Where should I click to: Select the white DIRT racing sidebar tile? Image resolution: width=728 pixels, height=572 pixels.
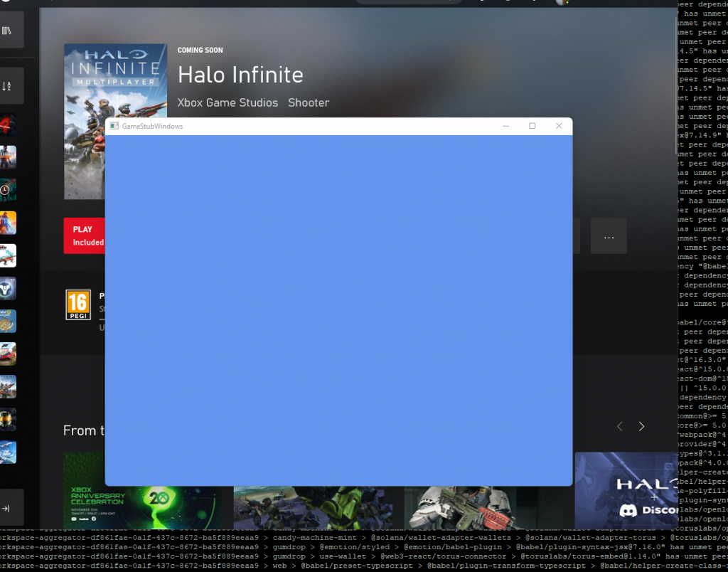click(x=8, y=255)
